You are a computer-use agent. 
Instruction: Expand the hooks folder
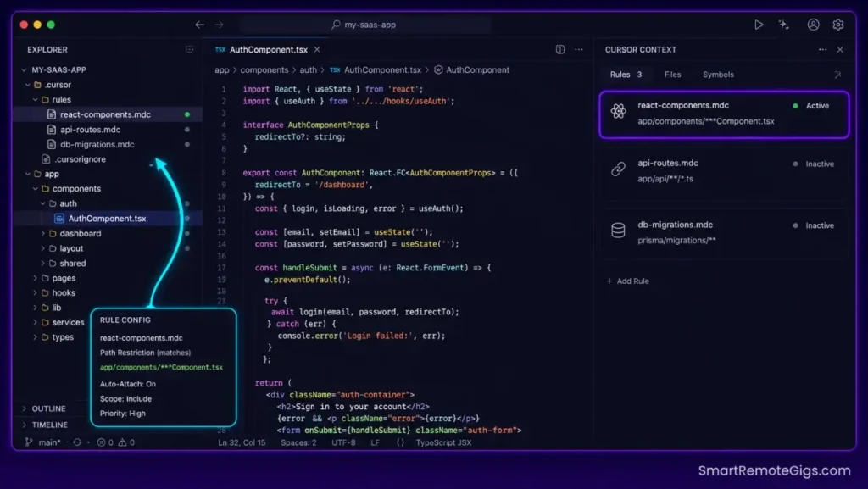coord(35,292)
